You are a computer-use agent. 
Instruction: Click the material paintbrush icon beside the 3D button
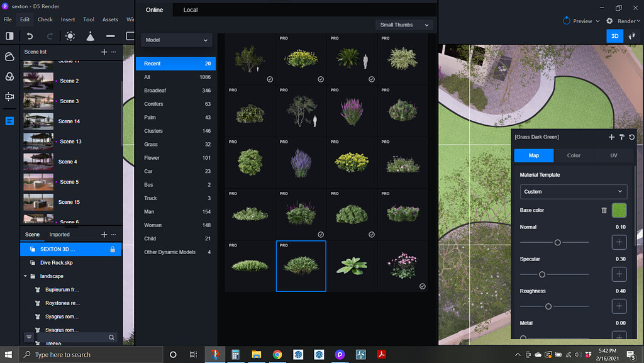631,36
